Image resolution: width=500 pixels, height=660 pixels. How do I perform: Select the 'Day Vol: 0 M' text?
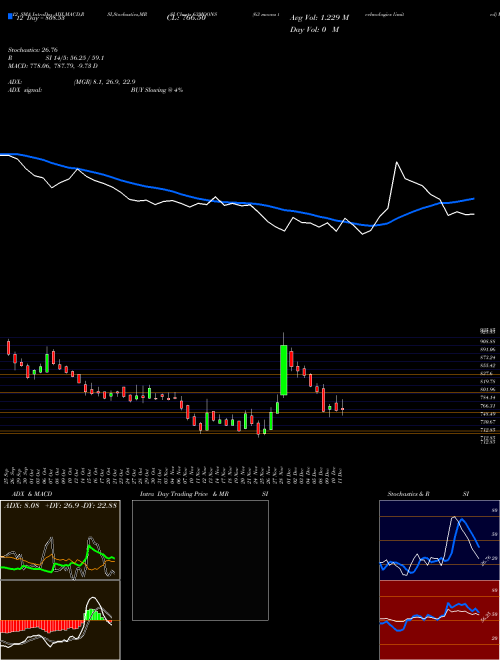pos(314,29)
